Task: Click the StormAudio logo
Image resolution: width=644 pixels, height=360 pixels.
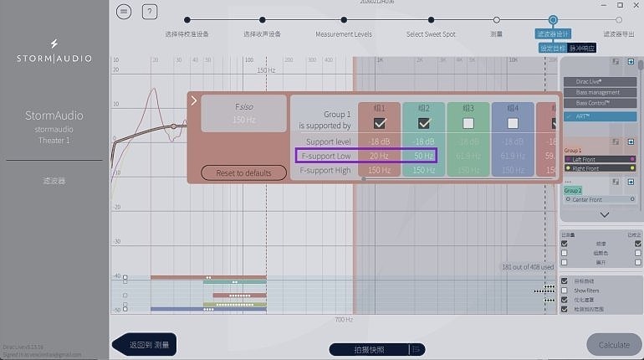Action: point(54,51)
